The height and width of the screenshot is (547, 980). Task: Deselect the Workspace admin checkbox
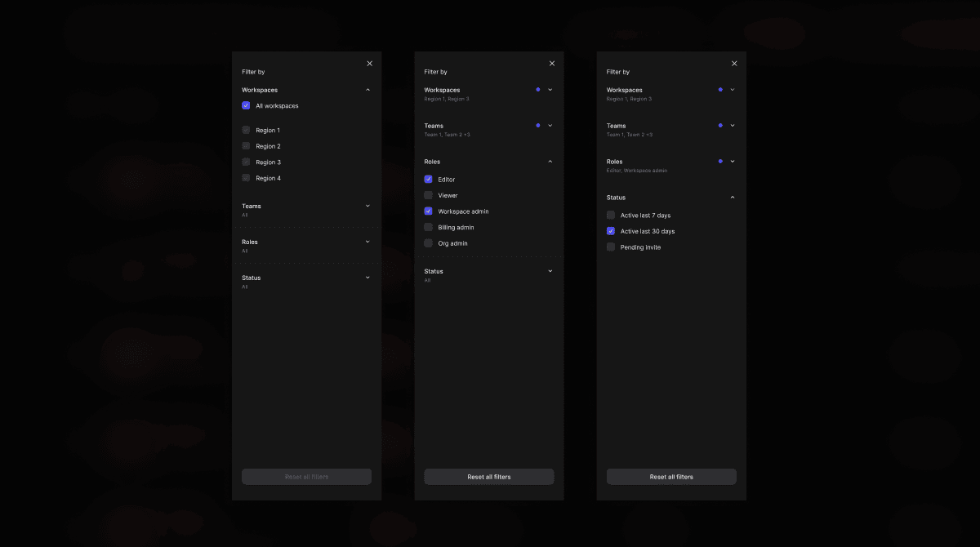tap(428, 211)
